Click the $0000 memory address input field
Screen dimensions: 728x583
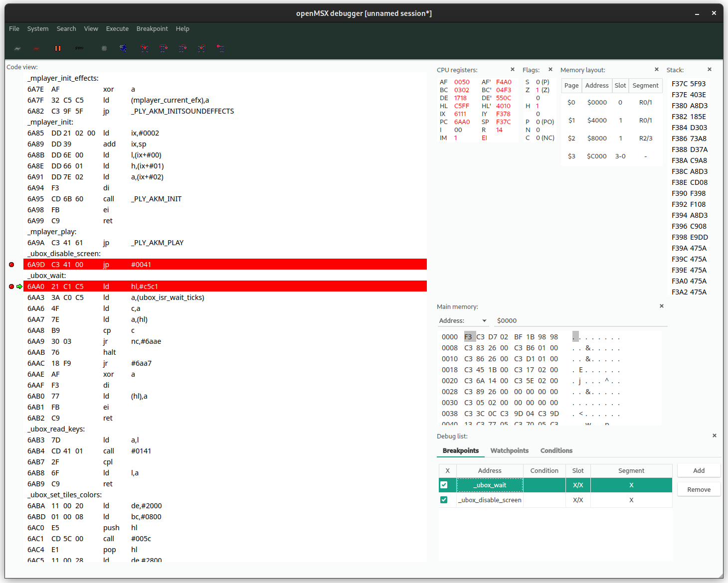580,320
